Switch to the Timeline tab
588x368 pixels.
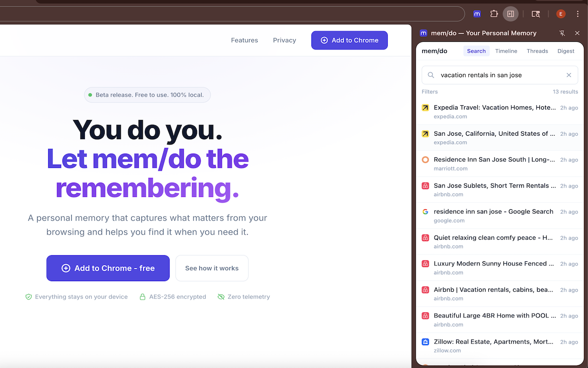506,51
